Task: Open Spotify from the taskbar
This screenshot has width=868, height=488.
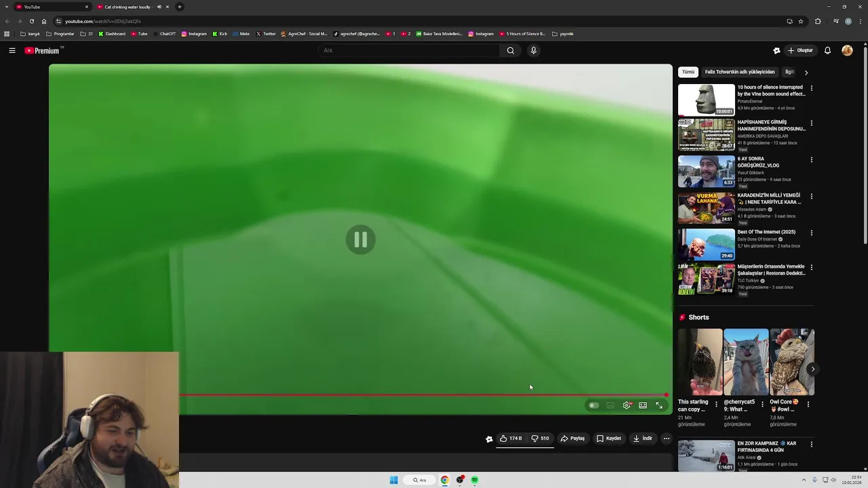Action: pos(475,480)
